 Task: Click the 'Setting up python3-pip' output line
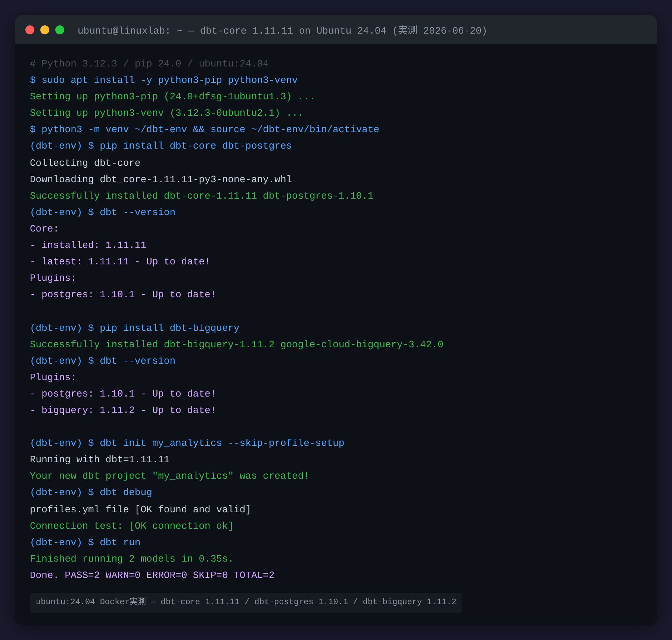[x=172, y=96]
